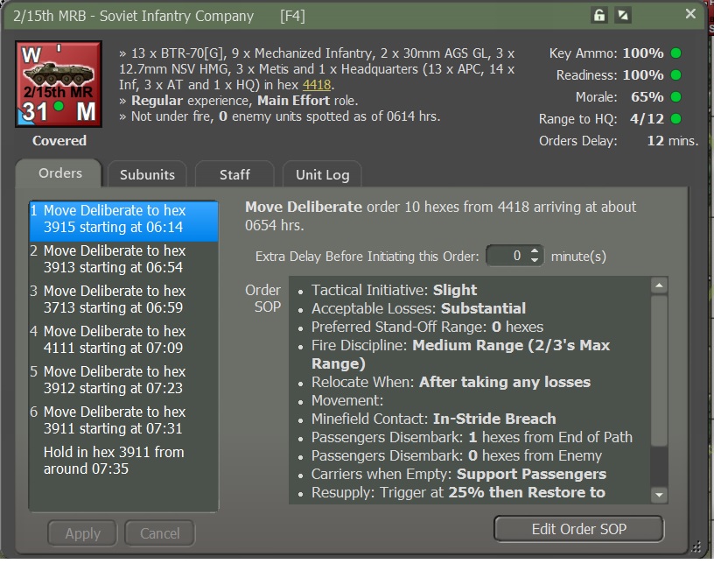Select the Hold in hex 3911 order
The image size is (728, 578).
click(123, 461)
